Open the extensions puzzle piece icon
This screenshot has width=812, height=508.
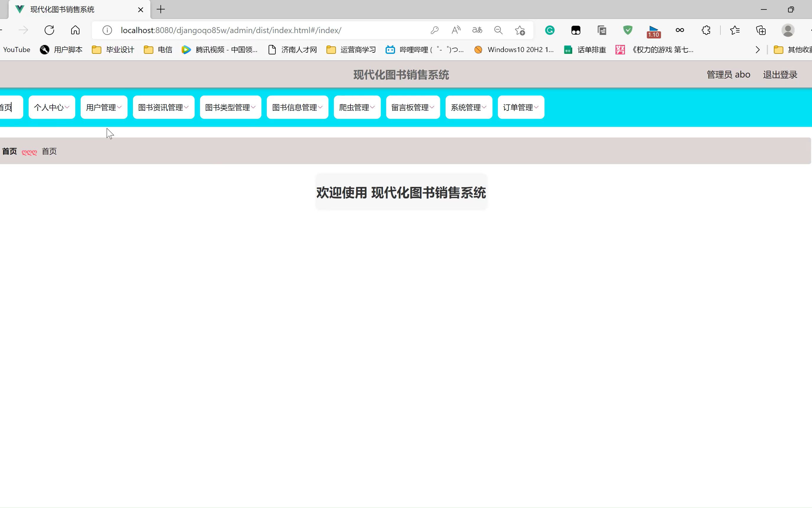706,30
